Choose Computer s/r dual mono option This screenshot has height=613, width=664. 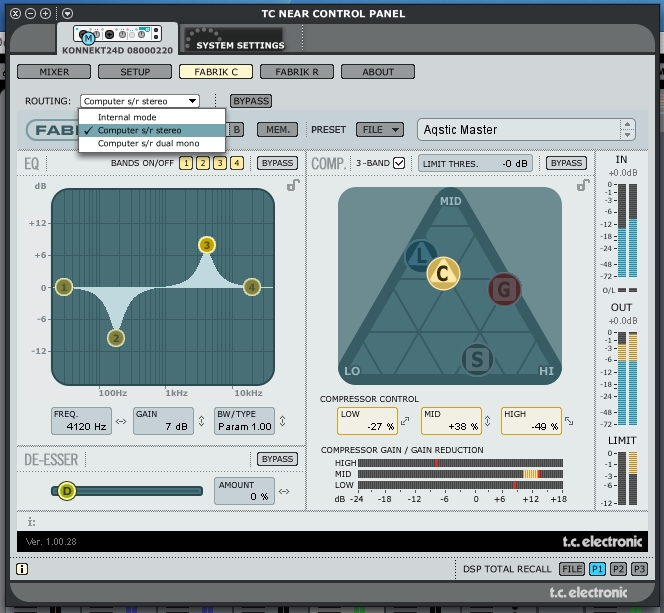click(152, 144)
